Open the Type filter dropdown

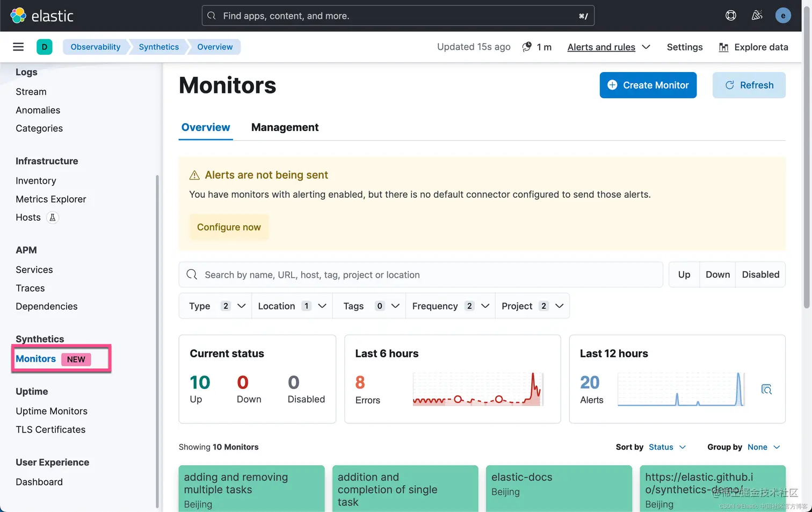pyautogui.click(x=215, y=306)
